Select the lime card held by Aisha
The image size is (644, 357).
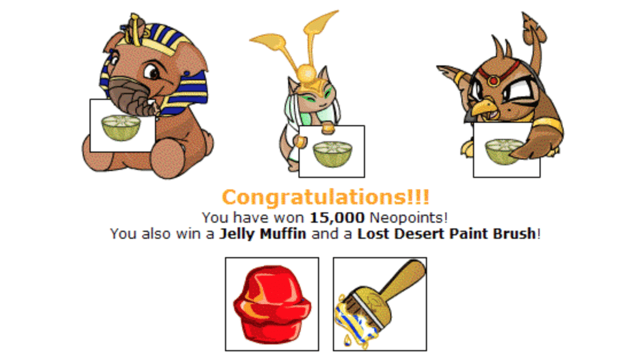pyautogui.click(x=331, y=152)
